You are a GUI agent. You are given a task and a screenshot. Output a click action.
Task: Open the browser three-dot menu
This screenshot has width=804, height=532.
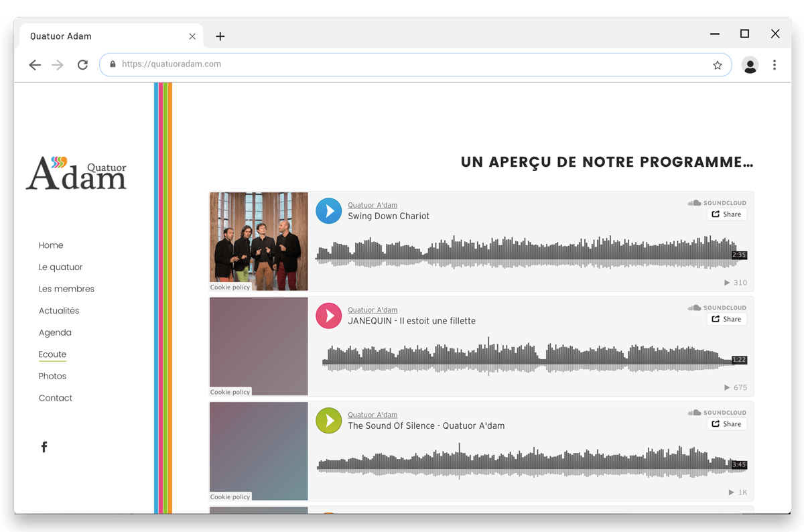point(774,65)
